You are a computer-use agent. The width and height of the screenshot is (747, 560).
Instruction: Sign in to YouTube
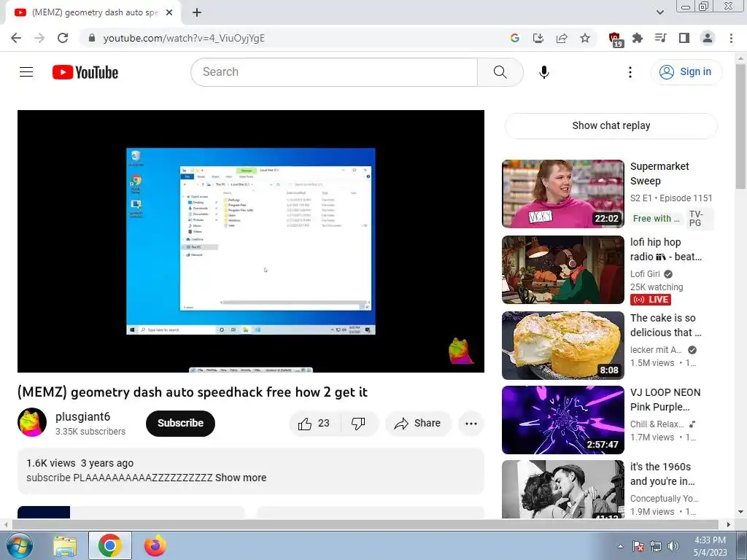[686, 72]
